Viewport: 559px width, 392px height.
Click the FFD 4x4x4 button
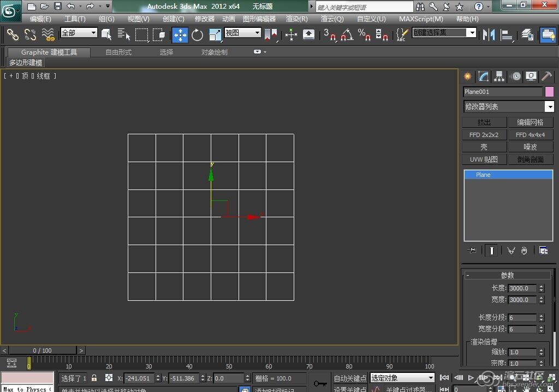530,135
